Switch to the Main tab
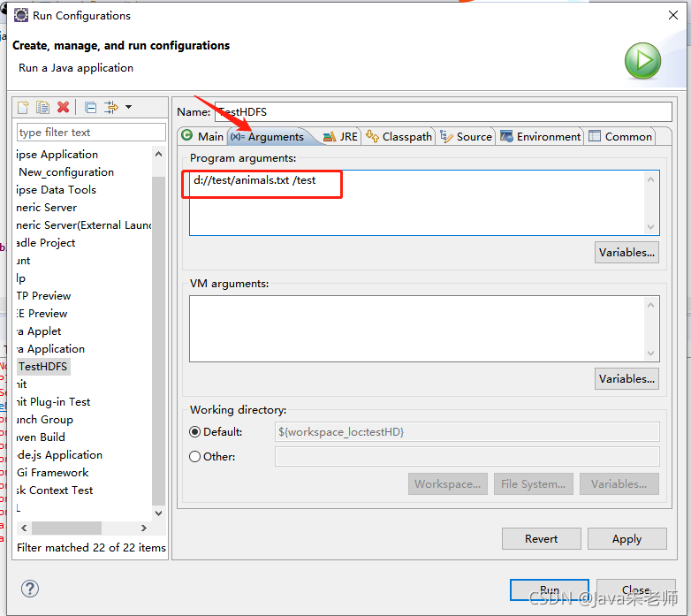 (x=202, y=137)
